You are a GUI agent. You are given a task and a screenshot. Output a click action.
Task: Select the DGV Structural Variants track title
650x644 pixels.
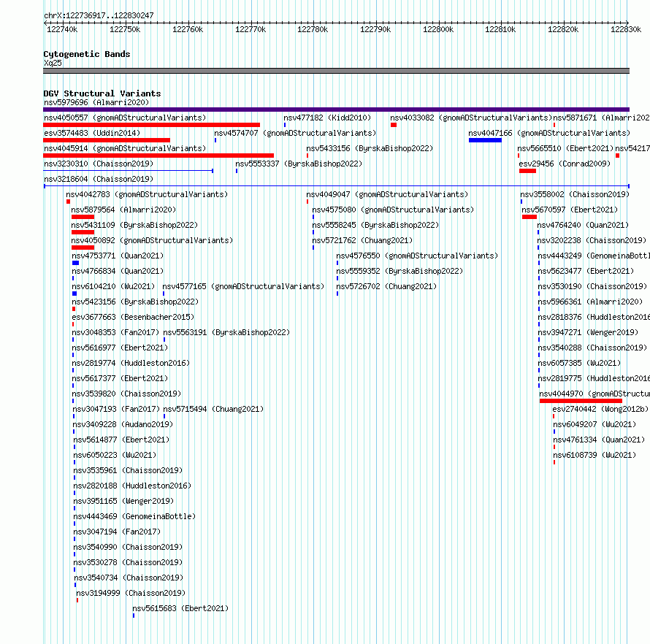point(102,93)
